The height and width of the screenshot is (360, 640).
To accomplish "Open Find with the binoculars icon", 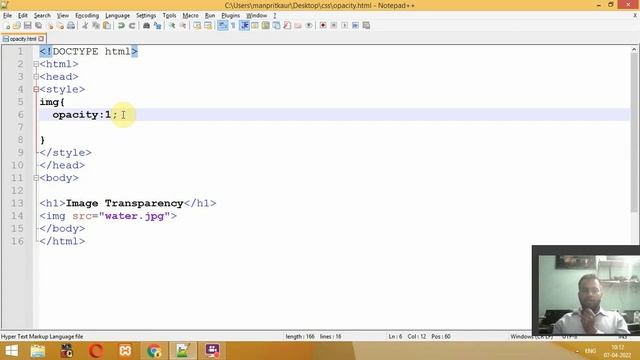I will click(146, 26).
